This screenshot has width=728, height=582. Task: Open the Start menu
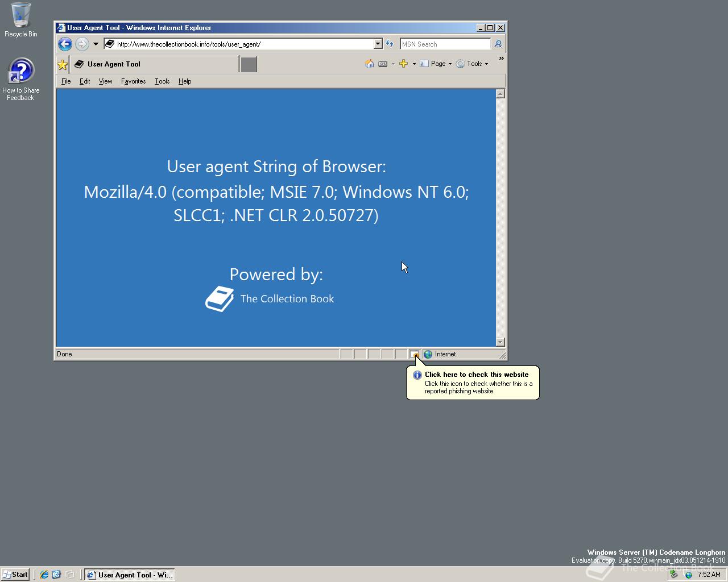click(x=15, y=575)
